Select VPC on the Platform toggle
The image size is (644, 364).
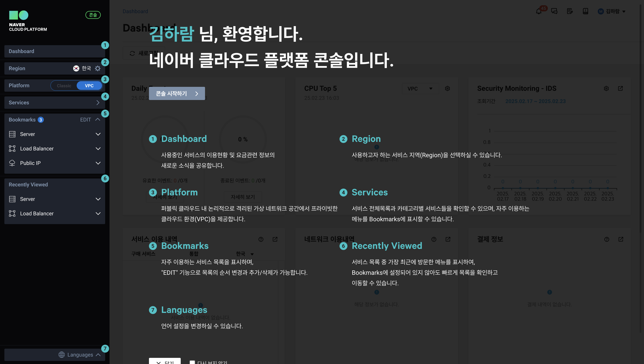point(89,86)
